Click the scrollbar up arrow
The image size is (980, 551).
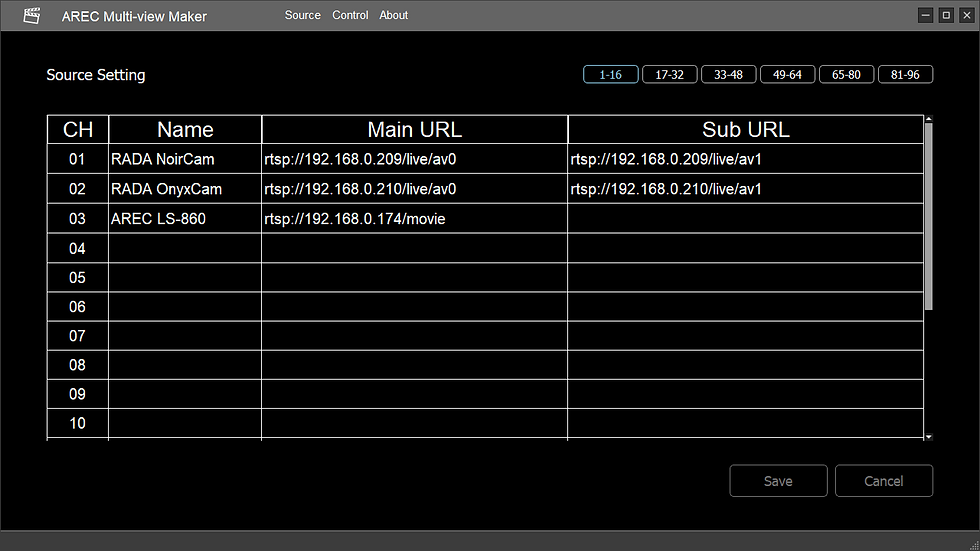tap(929, 118)
